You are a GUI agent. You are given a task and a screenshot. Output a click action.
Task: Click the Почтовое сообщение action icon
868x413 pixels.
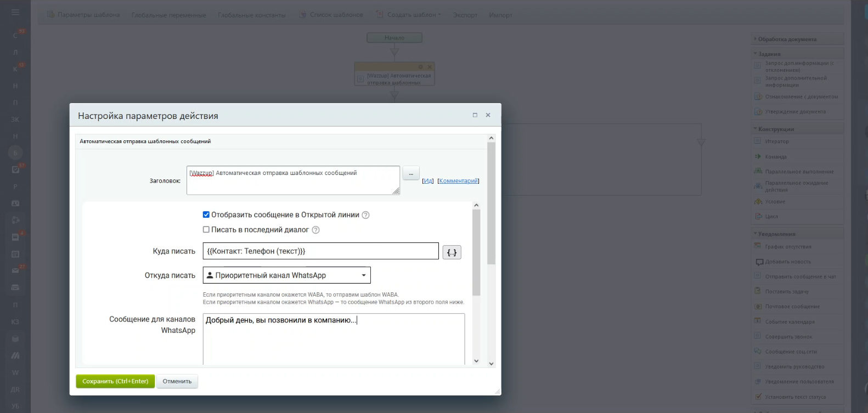(758, 306)
